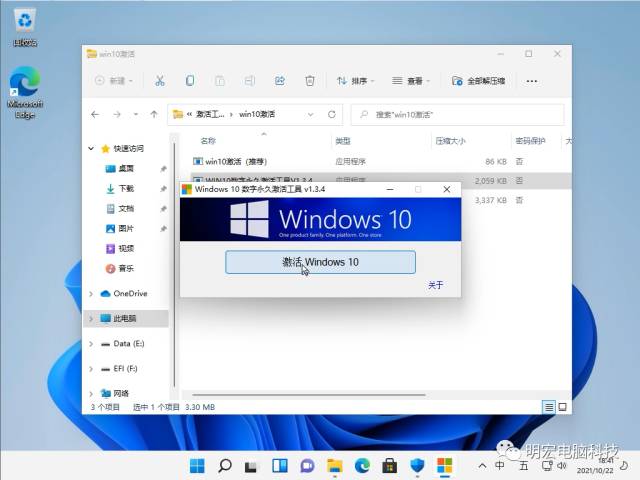Open the 新建 dropdown in Explorer
The height and width of the screenshot is (480, 640).
pyautogui.click(x=113, y=81)
